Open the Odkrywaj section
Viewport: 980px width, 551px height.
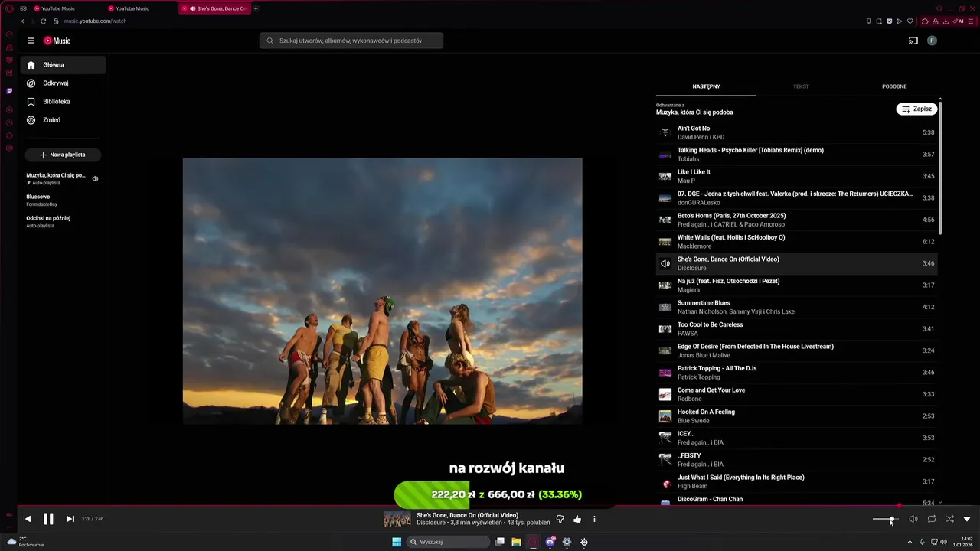64,83
